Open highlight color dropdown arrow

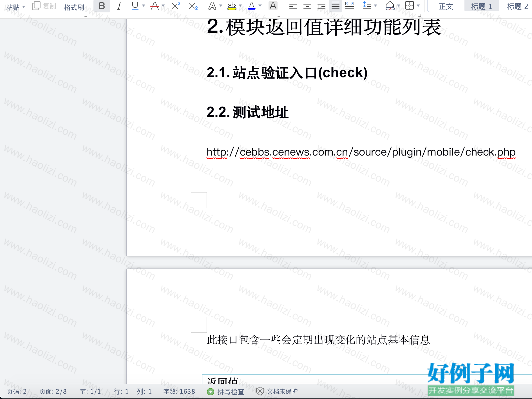pos(240,6)
